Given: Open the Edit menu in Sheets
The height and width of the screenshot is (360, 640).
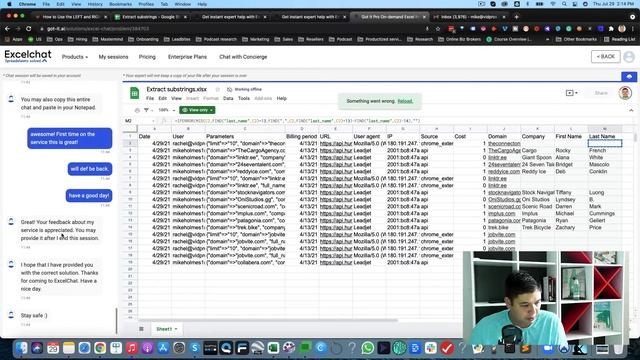Looking at the screenshot, I should coord(162,98).
